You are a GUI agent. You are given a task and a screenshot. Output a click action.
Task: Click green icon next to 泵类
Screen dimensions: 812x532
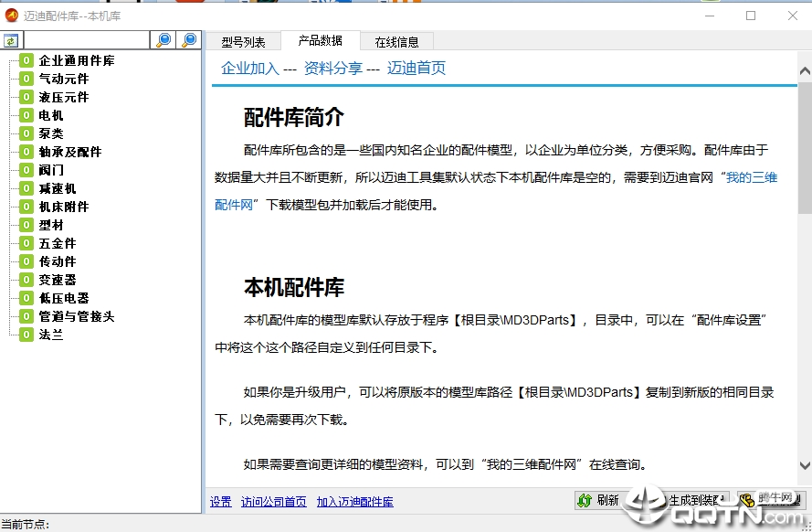tap(26, 133)
